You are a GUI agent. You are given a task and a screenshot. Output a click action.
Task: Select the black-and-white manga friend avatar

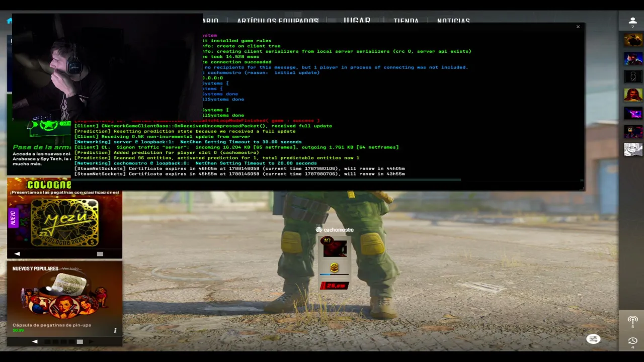click(633, 149)
